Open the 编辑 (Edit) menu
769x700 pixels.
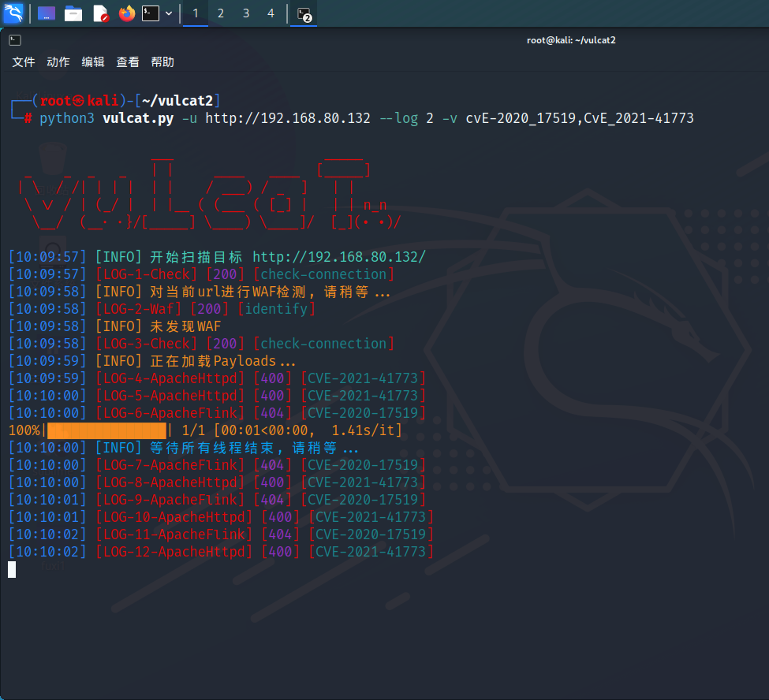pyautogui.click(x=93, y=62)
